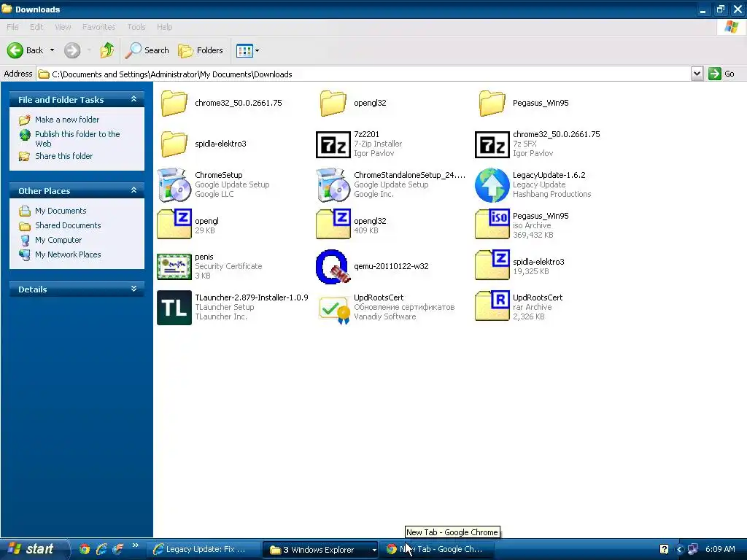This screenshot has height=560, width=747.
Task: Launch Chrome from quick launch bar
Action: tap(85, 549)
